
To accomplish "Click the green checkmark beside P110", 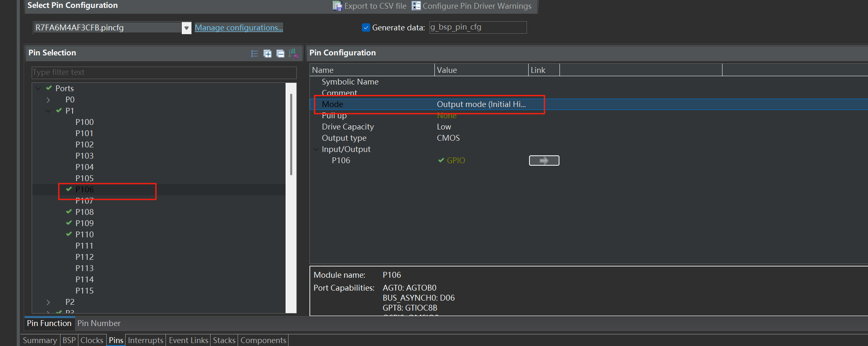I will pyautogui.click(x=69, y=234).
